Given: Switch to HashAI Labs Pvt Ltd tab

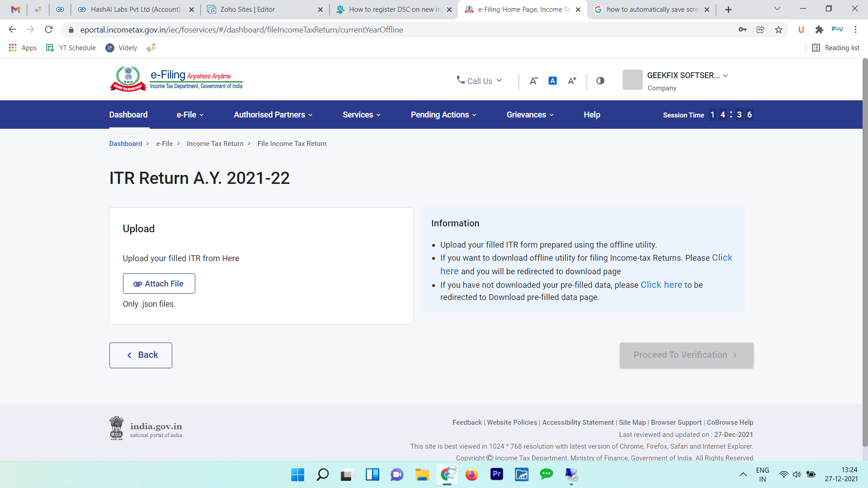Looking at the screenshot, I should pos(135,9).
